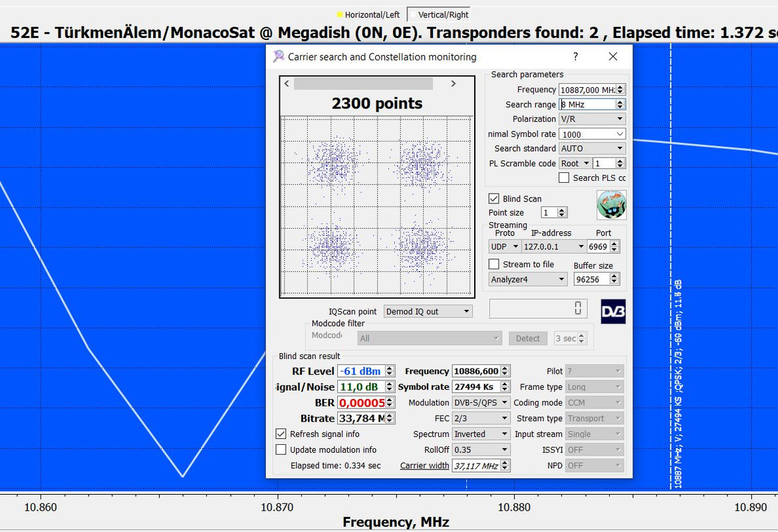Enable the Search PLS code checkbox
778x532 pixels.
[x=564, y=178]
